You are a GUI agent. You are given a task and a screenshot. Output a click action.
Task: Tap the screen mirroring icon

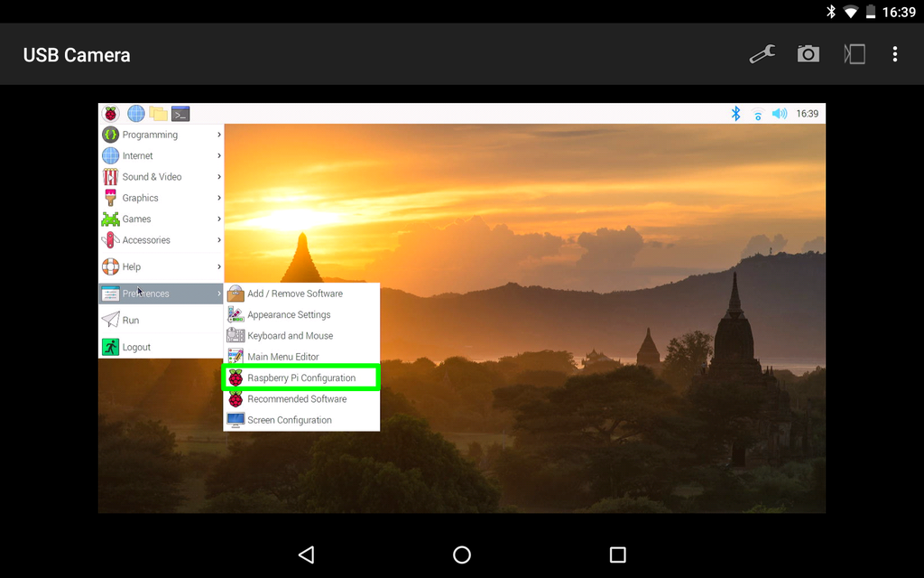point(854,53)
